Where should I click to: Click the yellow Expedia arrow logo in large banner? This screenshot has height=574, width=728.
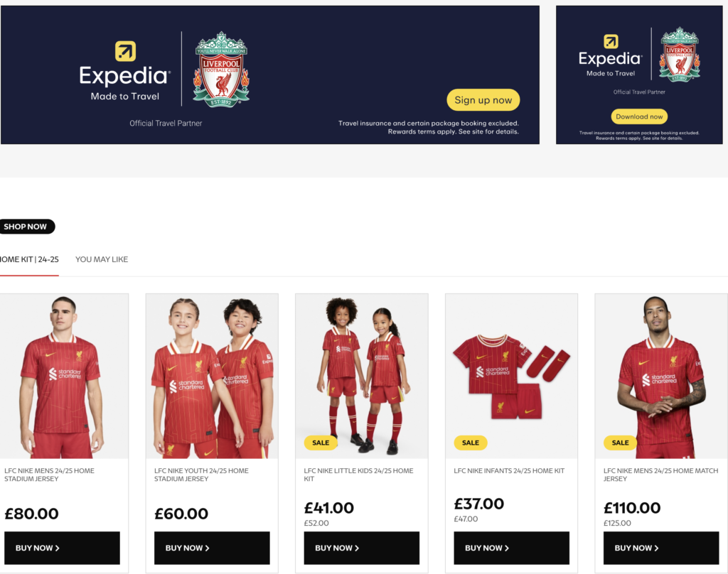[x=125, y=51]
